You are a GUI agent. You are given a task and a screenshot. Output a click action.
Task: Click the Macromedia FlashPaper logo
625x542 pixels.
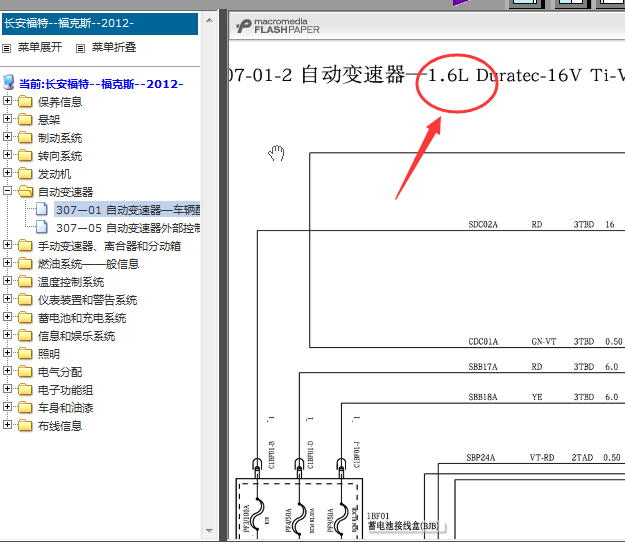tap(278, 26)
